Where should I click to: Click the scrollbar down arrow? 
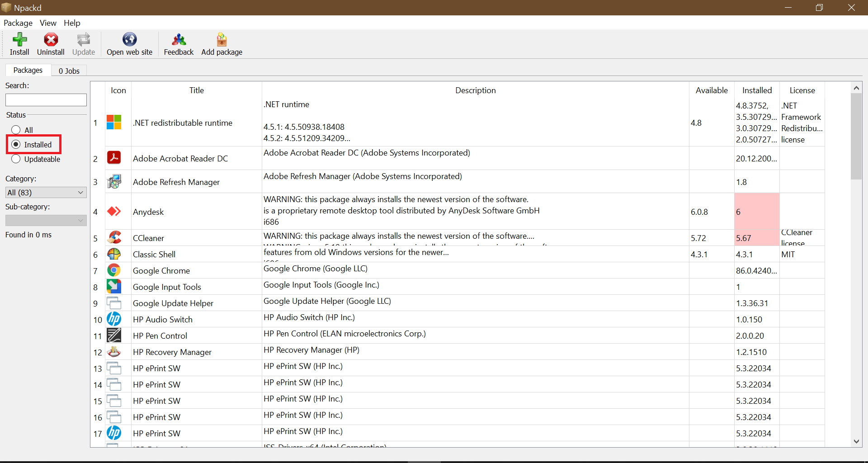[856, 441]
